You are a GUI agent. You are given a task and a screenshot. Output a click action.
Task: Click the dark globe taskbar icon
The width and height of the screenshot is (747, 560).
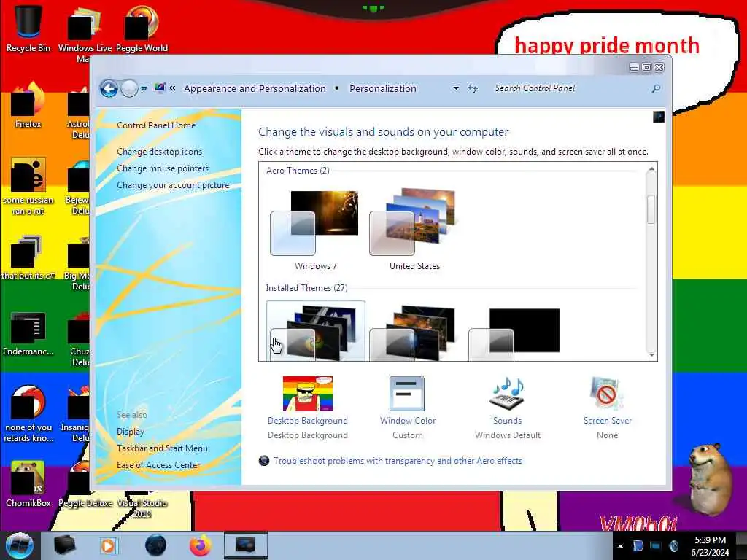(x=155, y=545)
